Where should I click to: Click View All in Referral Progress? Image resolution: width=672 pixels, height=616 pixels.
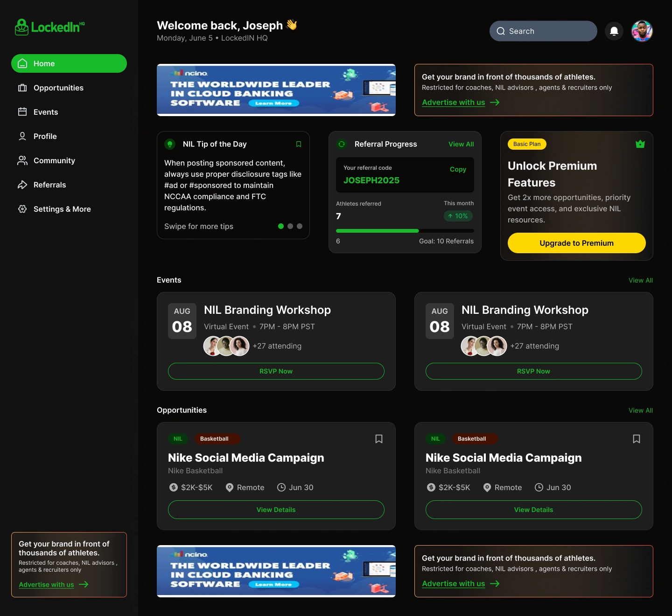coord(461,144)
